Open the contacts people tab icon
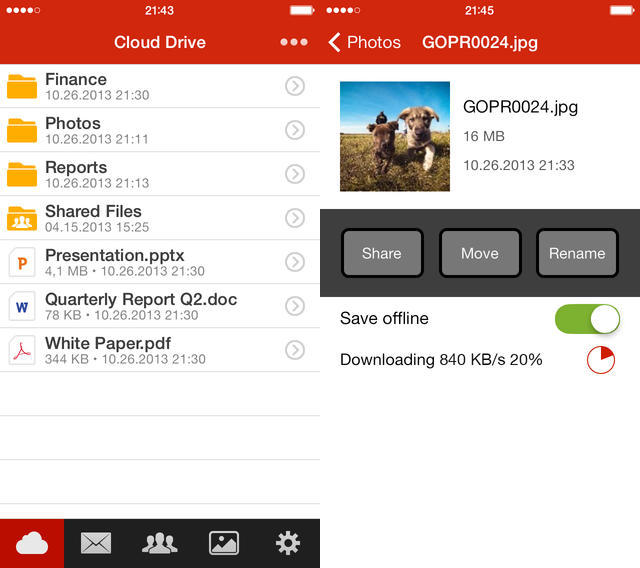Image resolution: width=640 pixels, height=568 pixels. coord(160,543)
